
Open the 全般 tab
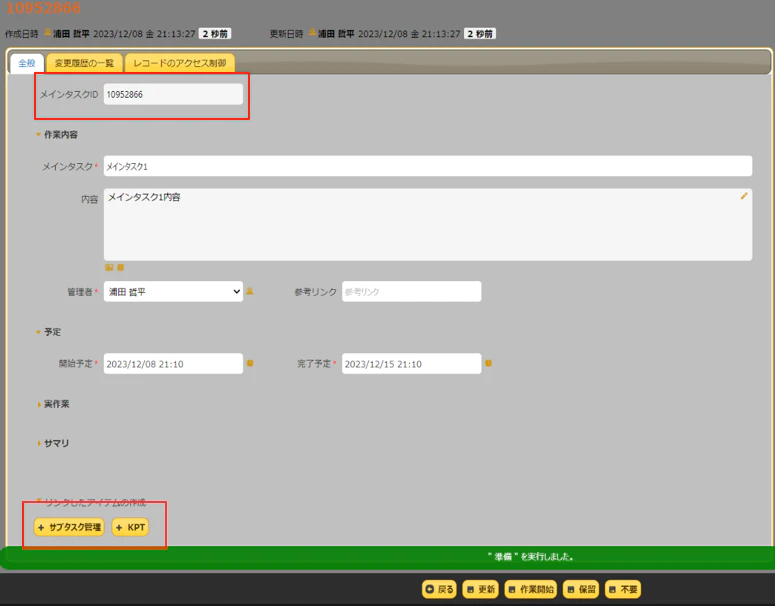coord(27,63)
